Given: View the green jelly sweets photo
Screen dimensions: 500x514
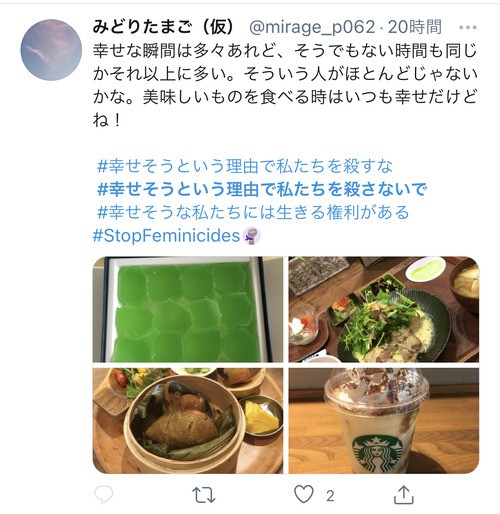Looking at the screenshot, I should (188, 309).
